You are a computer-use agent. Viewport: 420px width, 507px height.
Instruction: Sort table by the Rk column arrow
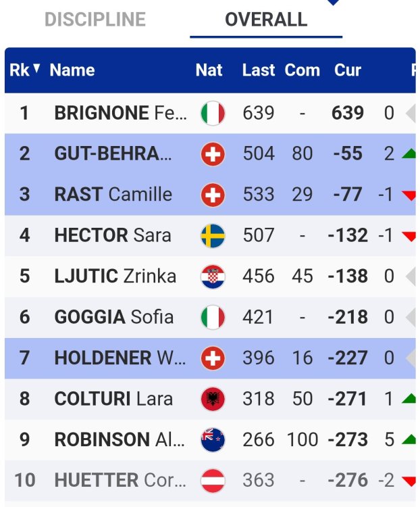[36, 69]
